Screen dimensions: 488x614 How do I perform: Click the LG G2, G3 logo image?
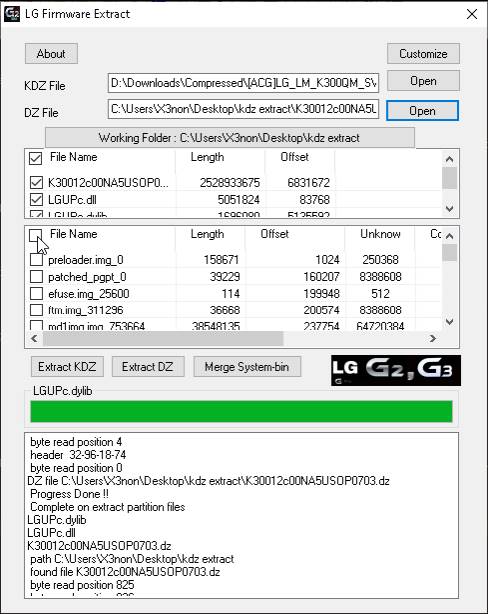coord(396,370)
